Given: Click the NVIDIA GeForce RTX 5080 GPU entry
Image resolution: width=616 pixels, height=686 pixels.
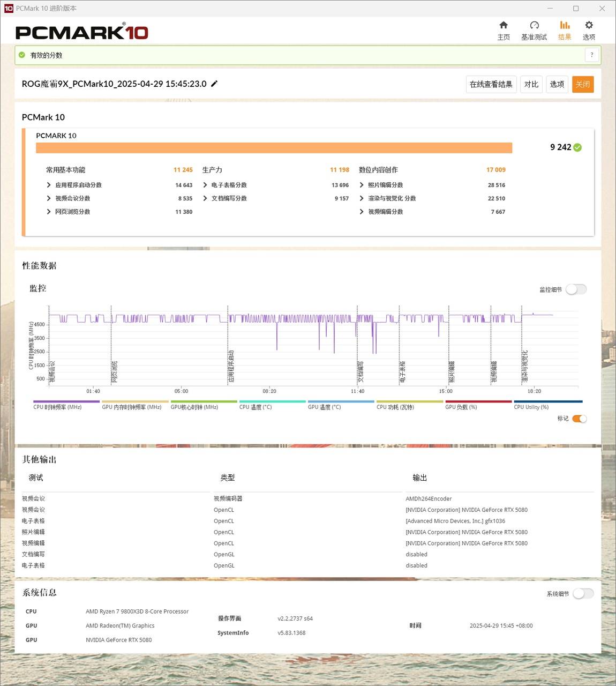Looking at the screenshot, I should [118, 640].
